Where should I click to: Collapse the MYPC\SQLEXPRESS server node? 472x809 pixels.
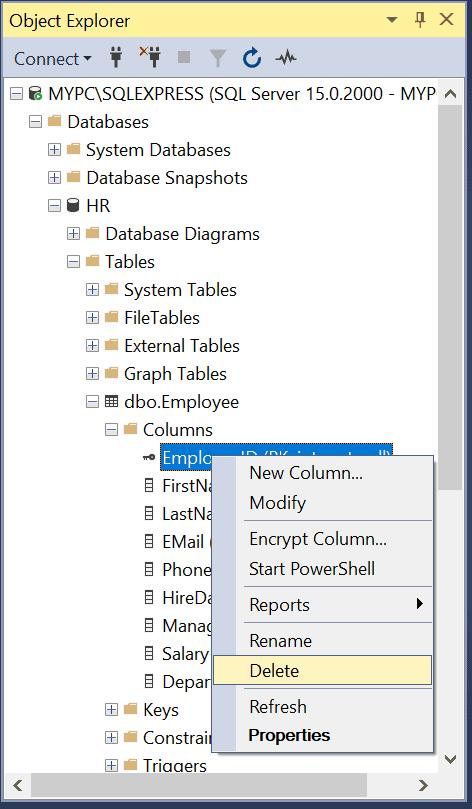coord(17,94)
